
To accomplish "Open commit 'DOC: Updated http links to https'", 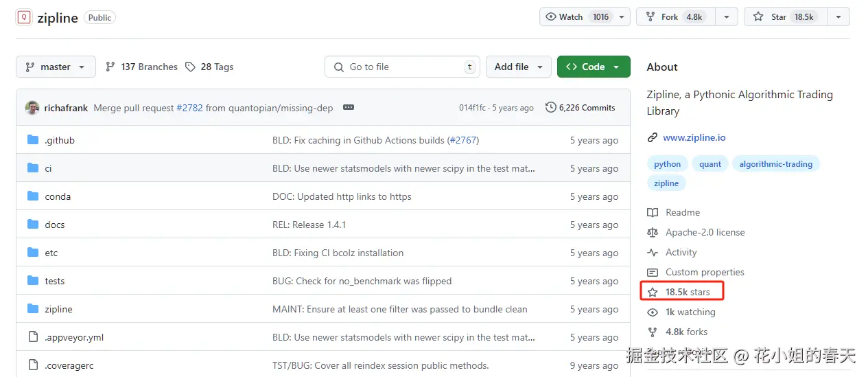I will (342, 196).
